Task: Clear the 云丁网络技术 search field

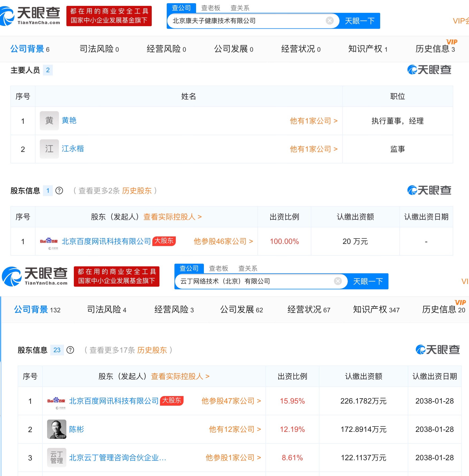Action: coord(338,281)
